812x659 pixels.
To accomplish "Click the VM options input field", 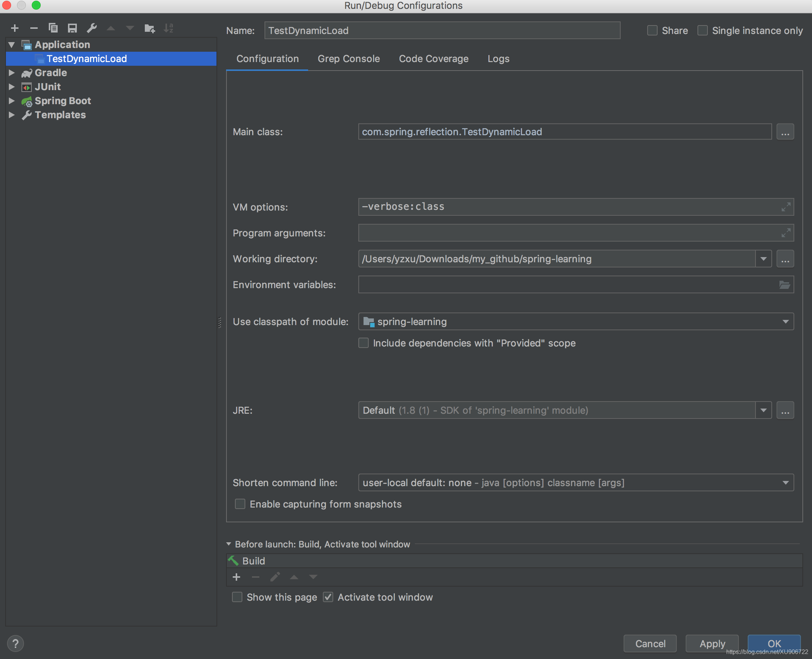I will coord(576,207).
